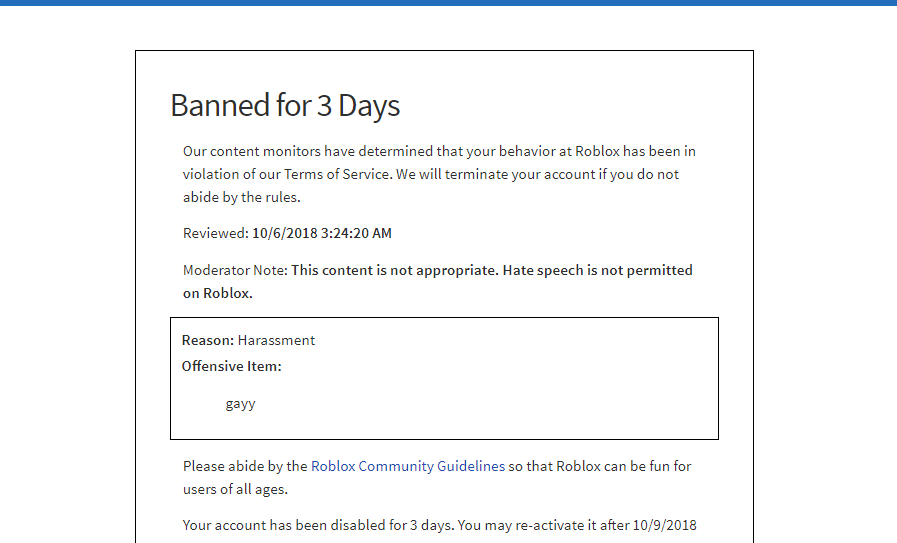The height and width of the screenshot is (543, 897).
Task: Select the offensive item text 'gayy'
Action: pyautogui.click(x=240, y=404)
